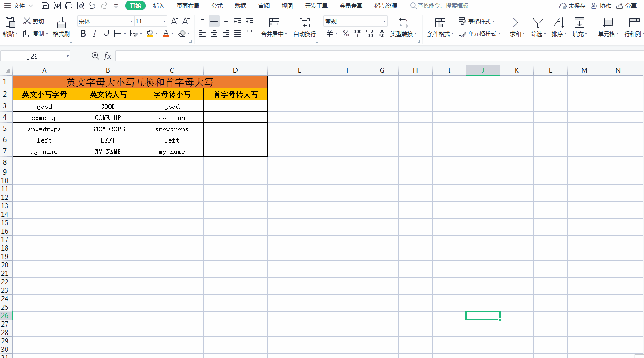Image resolution: width=644 pixels, height=358 pixels.
Task: Undo the last action
Action: [92, 6]
